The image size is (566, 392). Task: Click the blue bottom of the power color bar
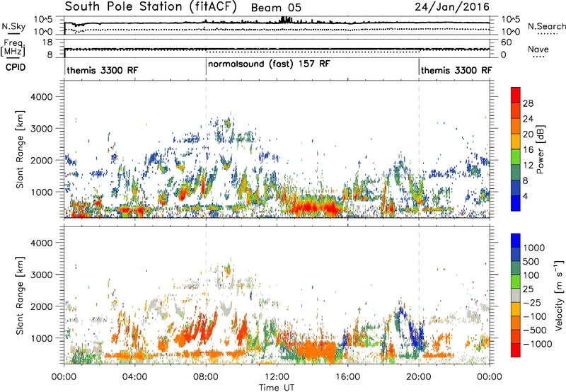pyautogui.click(x=516, y=203)
